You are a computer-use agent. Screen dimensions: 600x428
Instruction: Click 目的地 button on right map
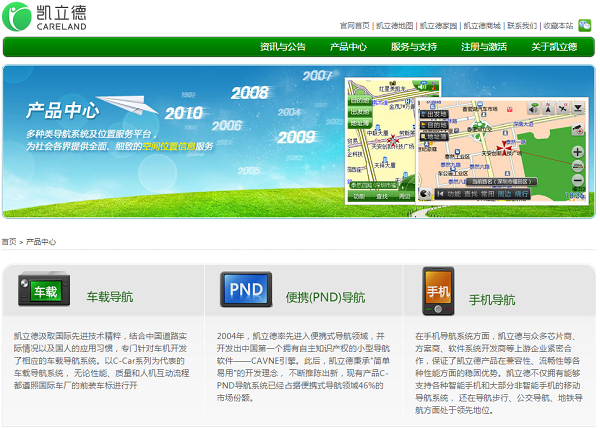[434, 125]
